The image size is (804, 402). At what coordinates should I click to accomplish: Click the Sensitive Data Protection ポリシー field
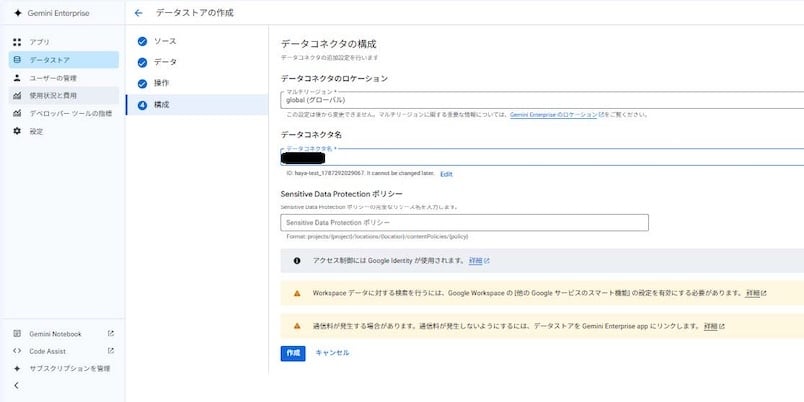pos(465,223)
